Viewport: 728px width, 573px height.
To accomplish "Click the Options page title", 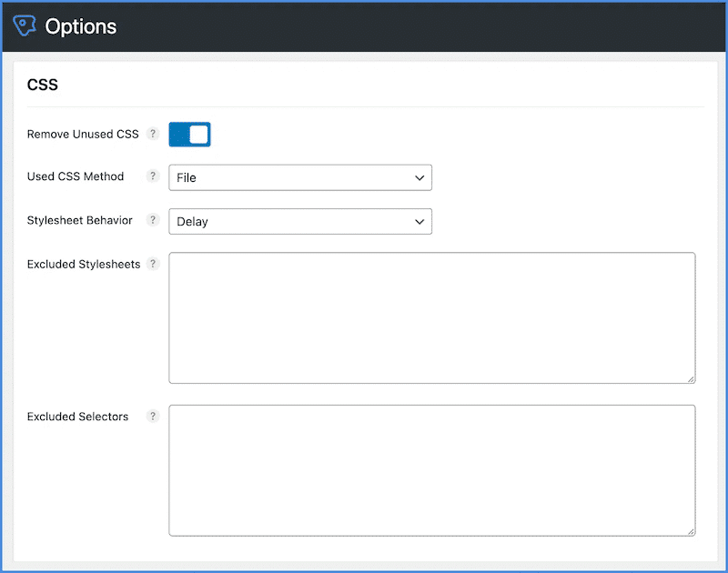I will click(81, 26).
